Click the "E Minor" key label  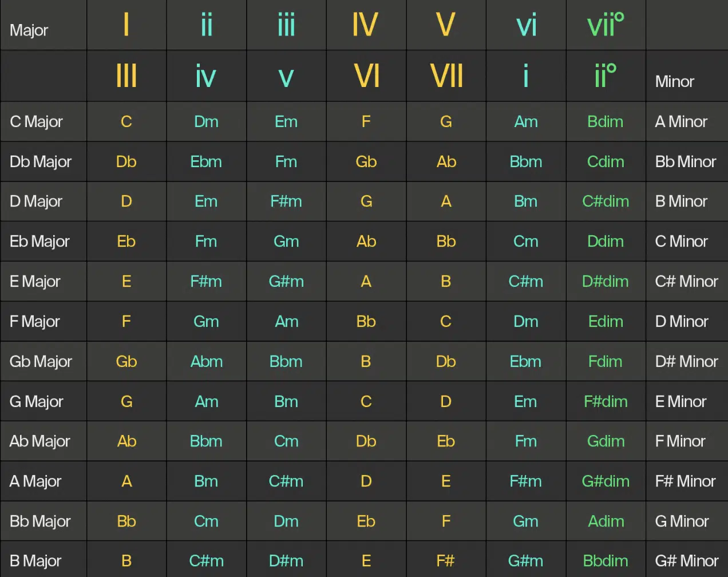[680, 402]
